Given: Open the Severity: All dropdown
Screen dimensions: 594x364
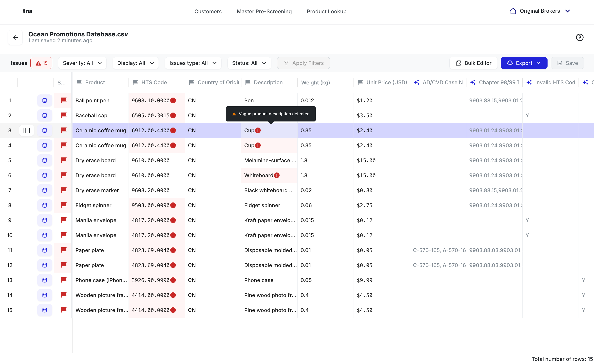Looking at the screenshot, I should pyautogui.click(x=82, y=63).
